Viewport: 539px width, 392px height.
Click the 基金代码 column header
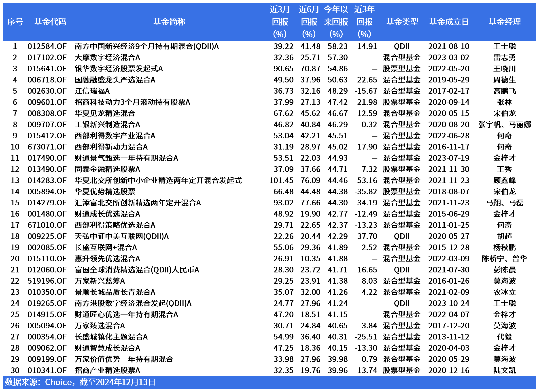click(x=50, y=22)
